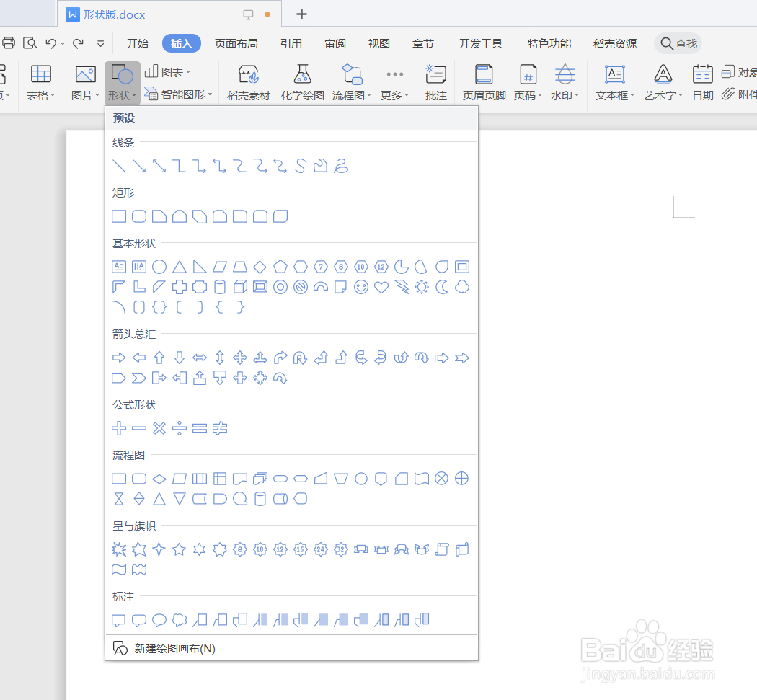The height and width of the screenshot is (700, 757).
Task: Click the redo arrow
Action: [78, 43]
